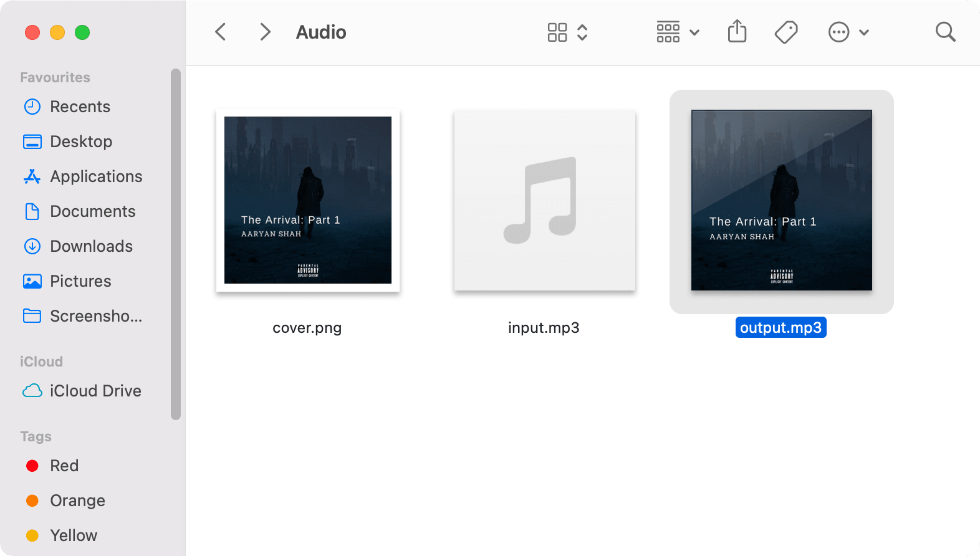Click the Pictures sidebar icon
Viewport: 980px width, 556px height.
coord(32,281)
